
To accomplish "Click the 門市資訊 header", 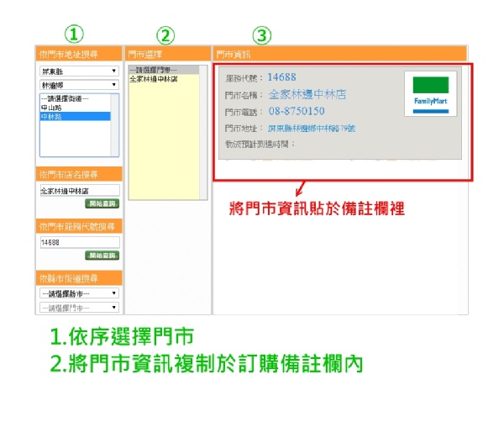I will (x=339, y=54).
